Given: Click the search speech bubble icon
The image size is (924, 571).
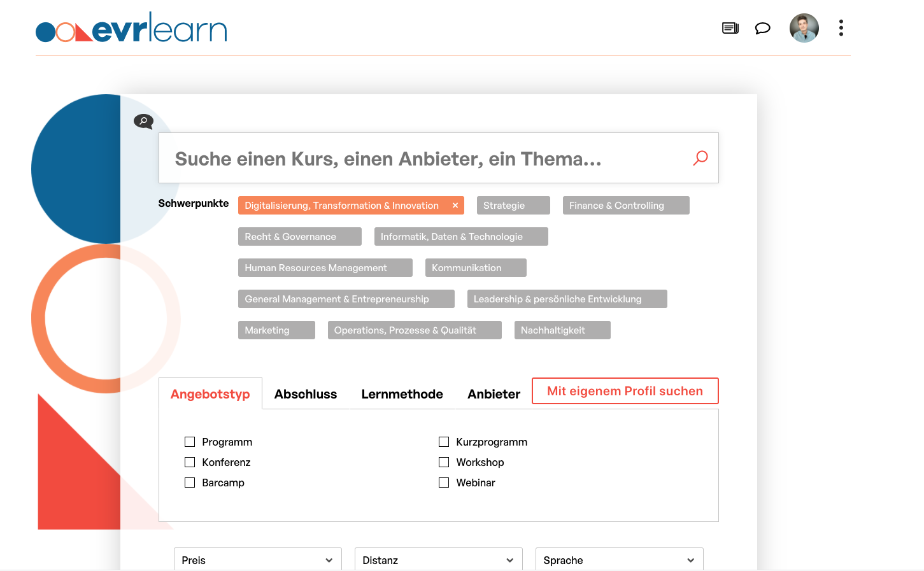Looking at the screenshot, I should 143,122.
